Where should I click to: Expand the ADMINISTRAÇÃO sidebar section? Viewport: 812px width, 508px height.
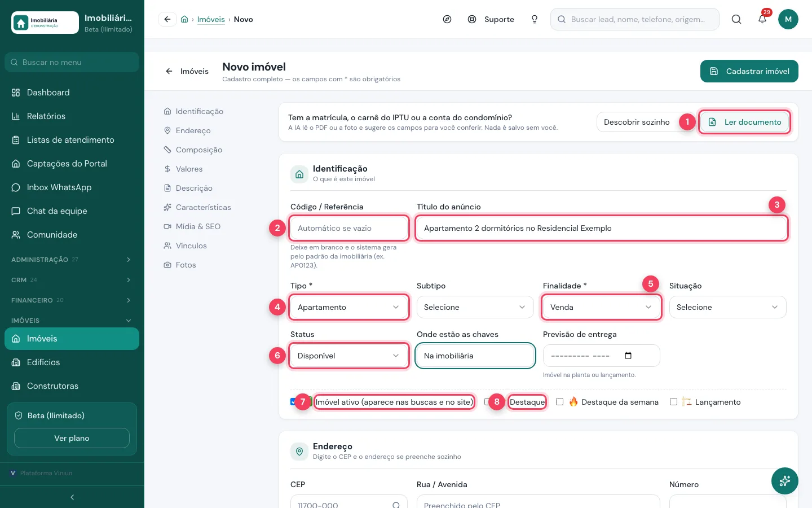tap(72, 260)
